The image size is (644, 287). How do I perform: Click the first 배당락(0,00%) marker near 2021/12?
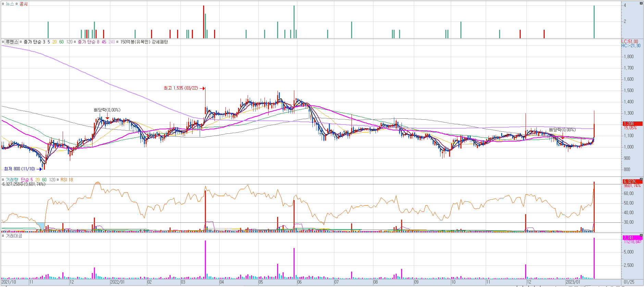107,110
